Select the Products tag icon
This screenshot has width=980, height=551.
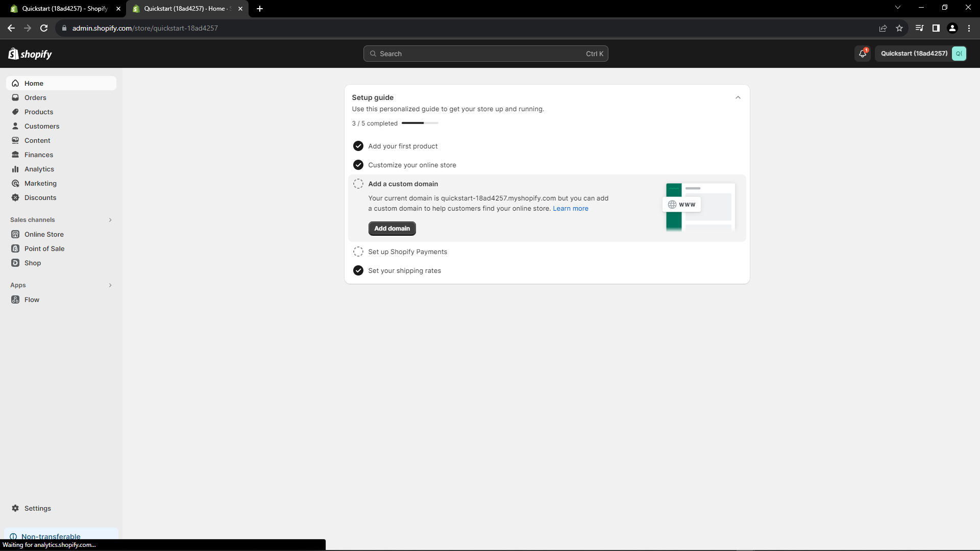15,112
